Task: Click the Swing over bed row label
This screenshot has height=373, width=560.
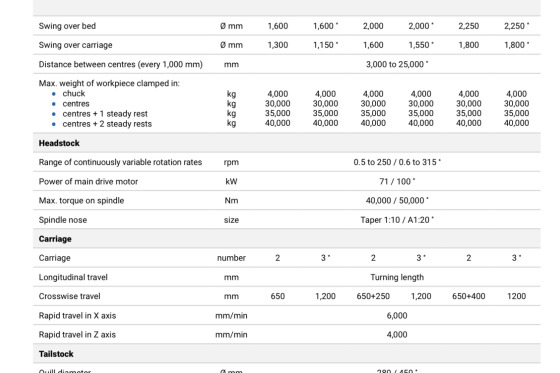Action: (x=67, y=26)
